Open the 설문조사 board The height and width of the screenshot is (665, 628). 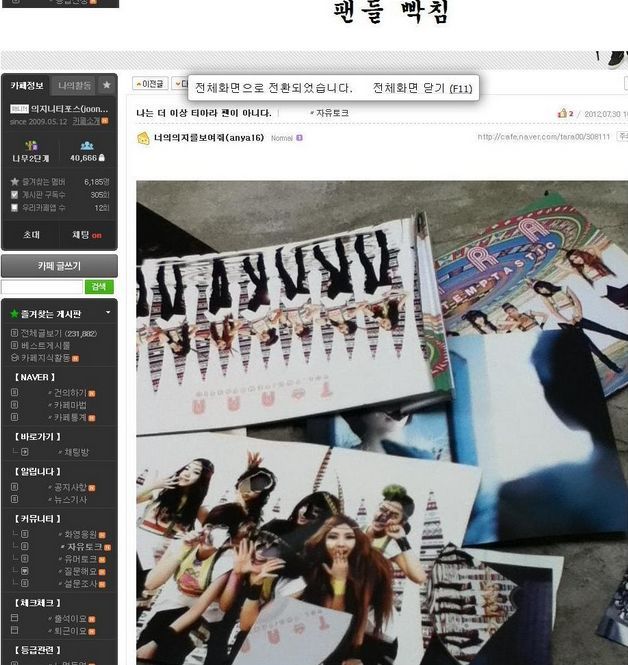coord(80,584)
